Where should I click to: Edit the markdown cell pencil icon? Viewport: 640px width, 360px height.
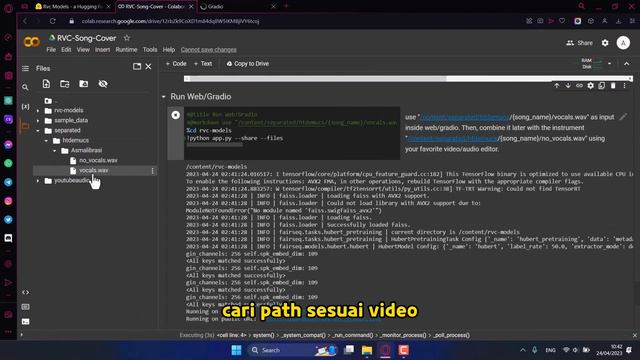pos(623,117)
